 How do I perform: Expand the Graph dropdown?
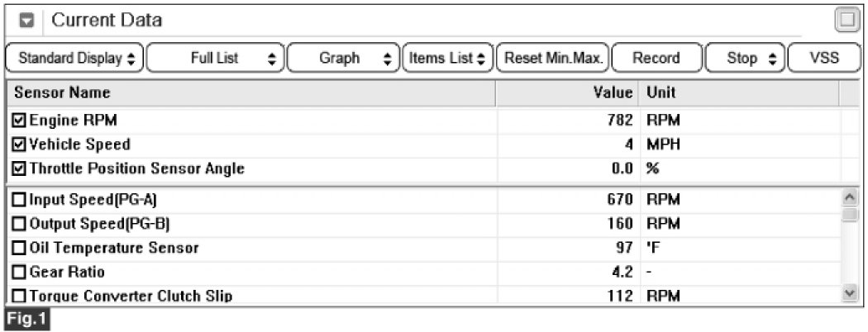click(343, 58)
